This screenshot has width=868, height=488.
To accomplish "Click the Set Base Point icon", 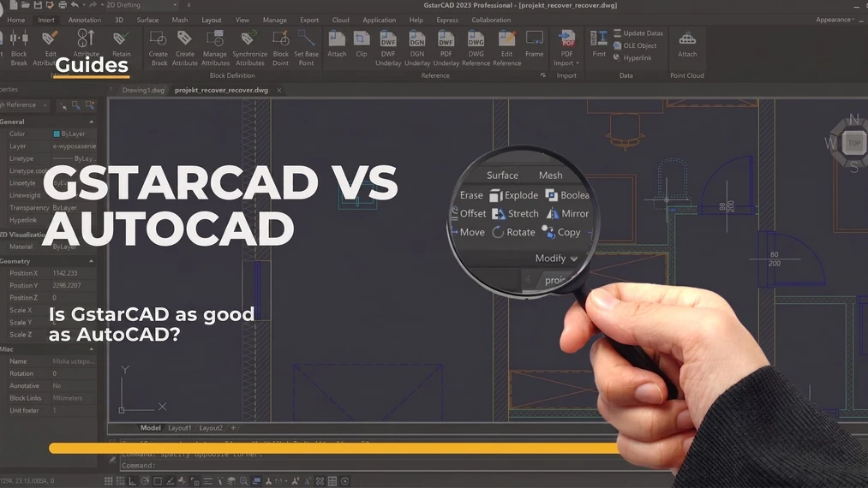I will pos(306,39).
